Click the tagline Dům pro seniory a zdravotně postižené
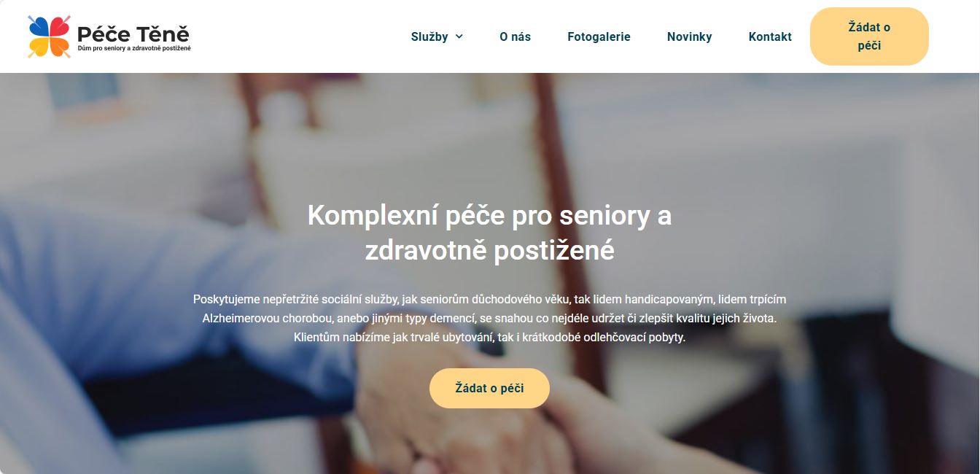The image size is (980, 474). [134, 49]
